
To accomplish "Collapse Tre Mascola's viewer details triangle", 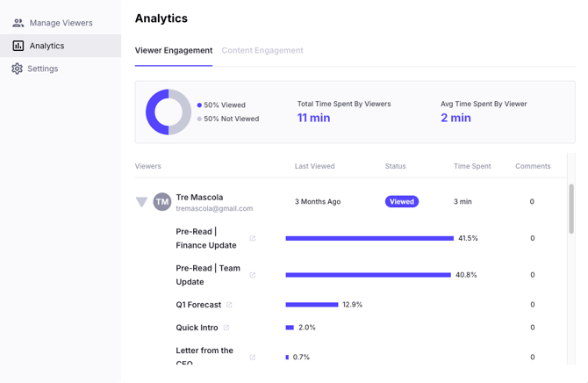I will (141, 202).
